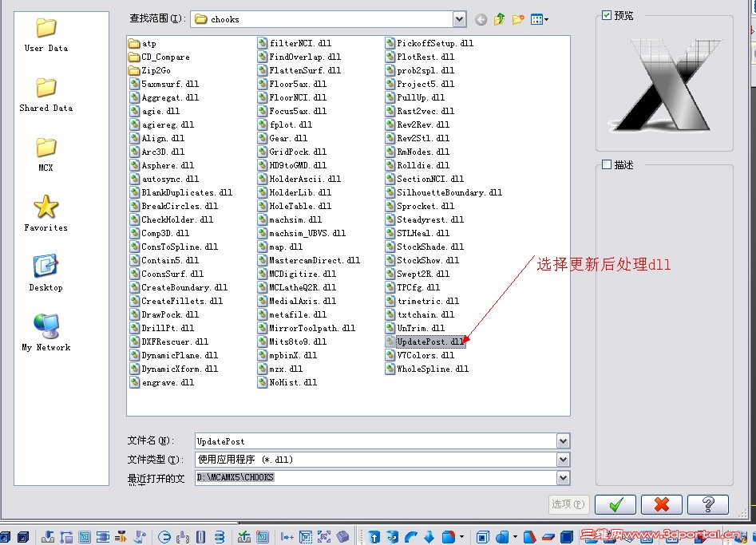The image size is (756, 545).
Task: Create a new folder with toolbar icon
Action: (x=518, y=19)
